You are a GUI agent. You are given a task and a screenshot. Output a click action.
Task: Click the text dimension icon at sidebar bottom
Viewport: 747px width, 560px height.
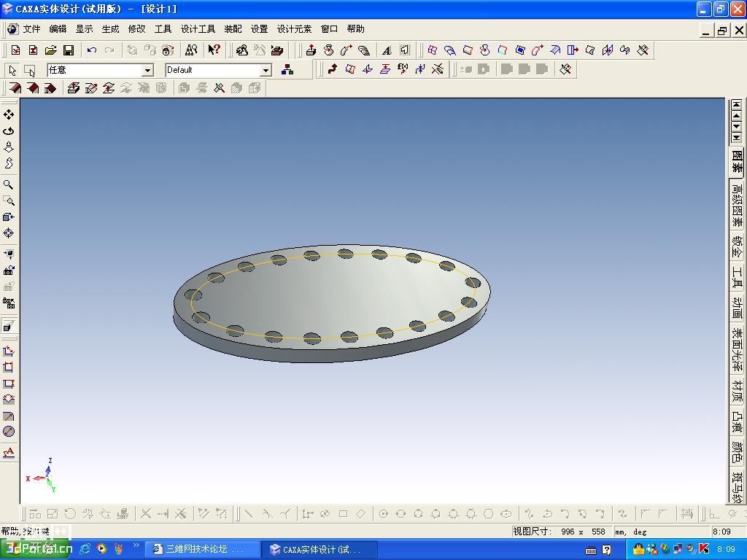(x=9, y=452)
